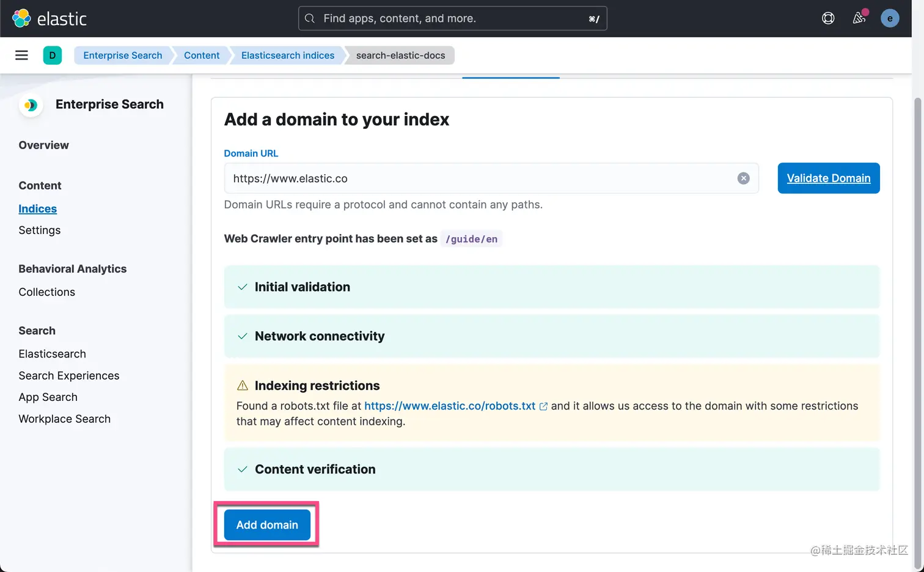Click the Enterprise Search sidebar title

point(110,105)
